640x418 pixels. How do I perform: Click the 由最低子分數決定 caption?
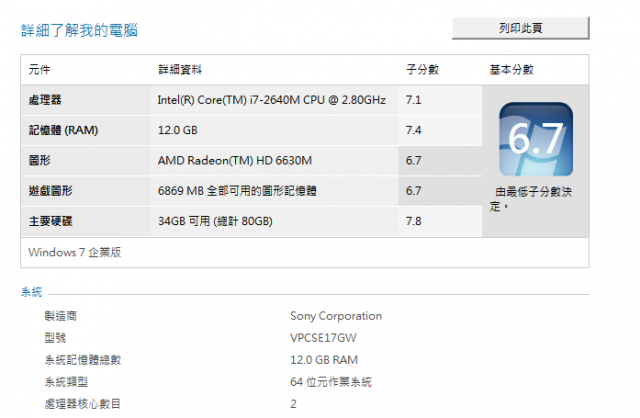[x=531, y=199]
